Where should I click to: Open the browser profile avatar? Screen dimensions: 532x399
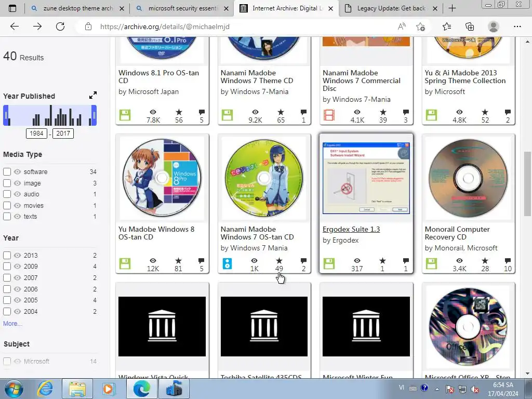[493, 26]
